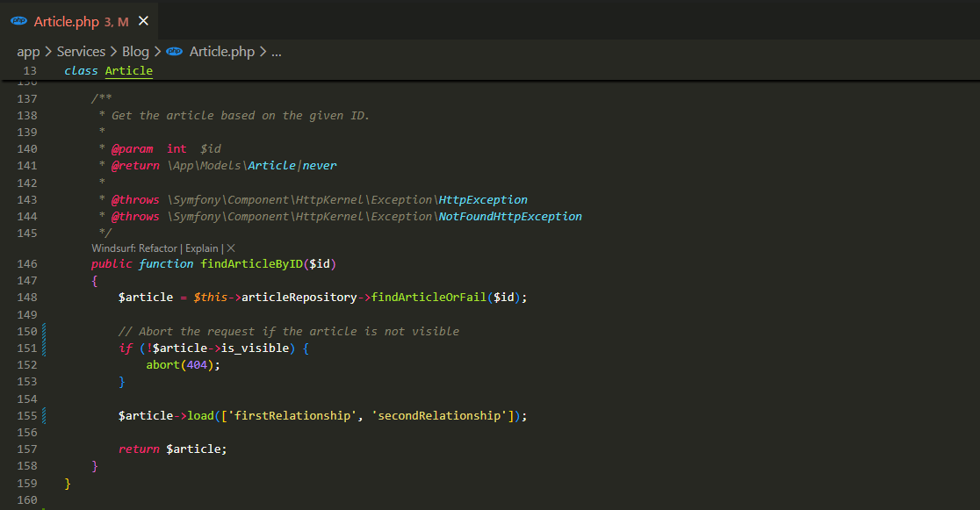Click line number 146 in the gutter
Viewport: 980px width, 510px height.
point(27,263)
